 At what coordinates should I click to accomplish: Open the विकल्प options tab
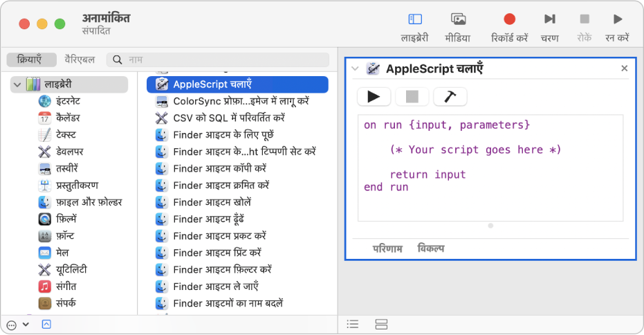[x=430, y=248]
